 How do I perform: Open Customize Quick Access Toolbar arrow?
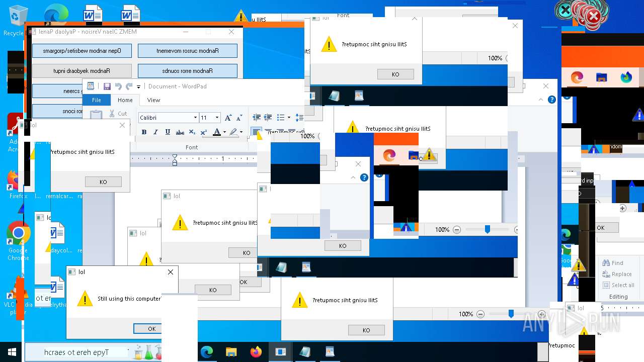point(138,87)
